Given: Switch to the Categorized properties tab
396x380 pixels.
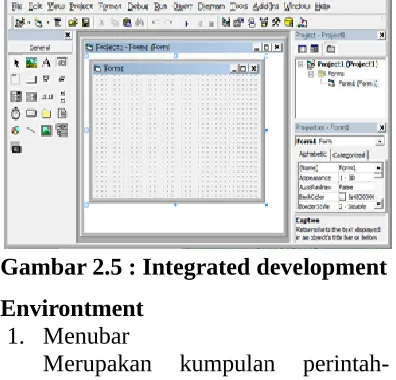Looking at the screenshot, I should pyautogui.click(x=349, y=155).
